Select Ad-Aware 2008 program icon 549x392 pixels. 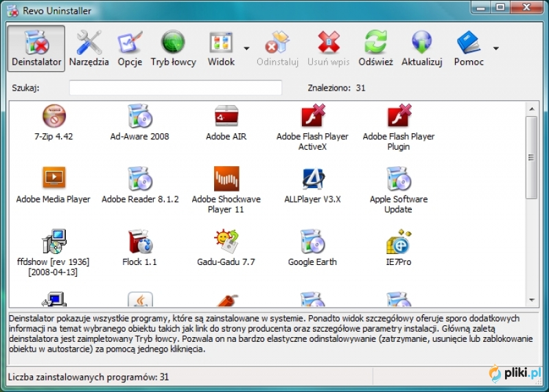pyautogui.click(x=140, y=116)
